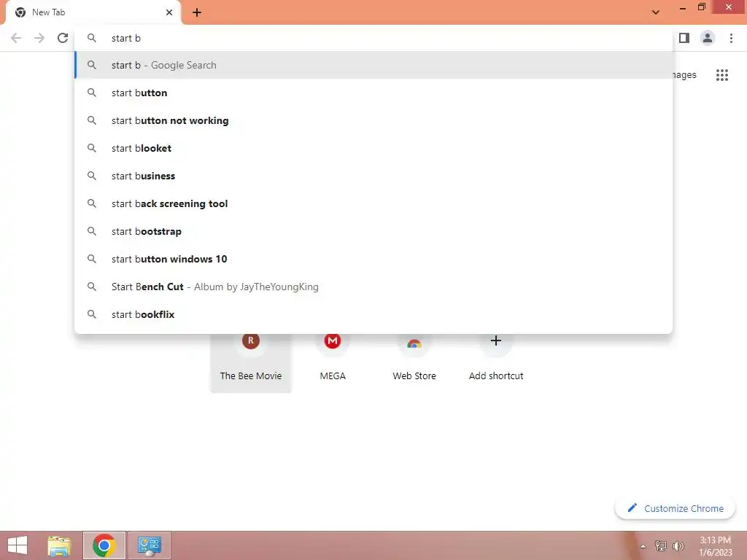Close the New Tab tab
Screen dimensions: 747x560
[x=169, y=12]
